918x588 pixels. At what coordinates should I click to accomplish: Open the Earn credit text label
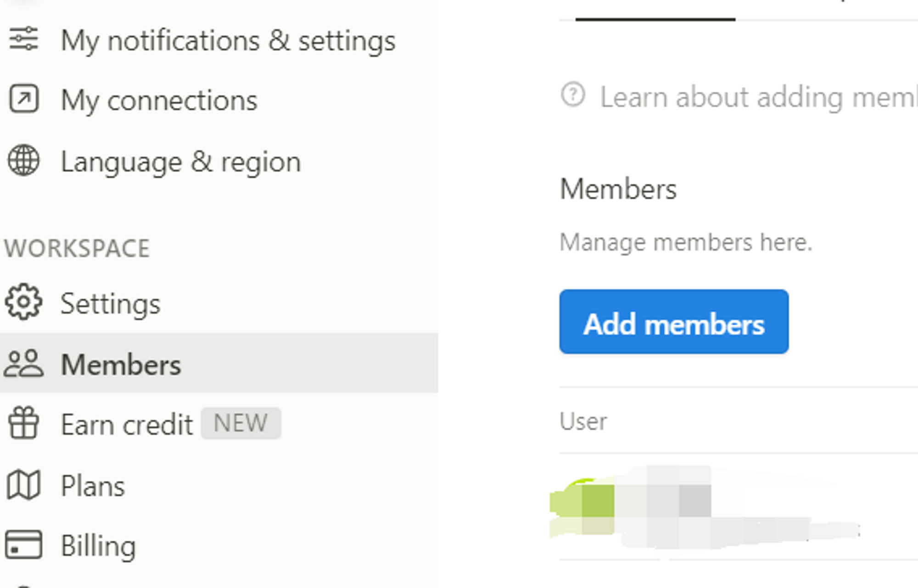[127, 424]
